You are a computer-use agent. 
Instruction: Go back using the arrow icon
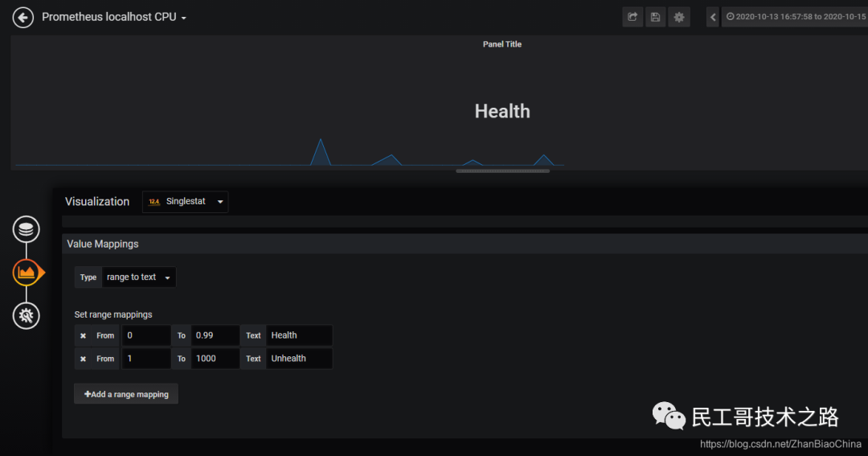click(23, 17)
